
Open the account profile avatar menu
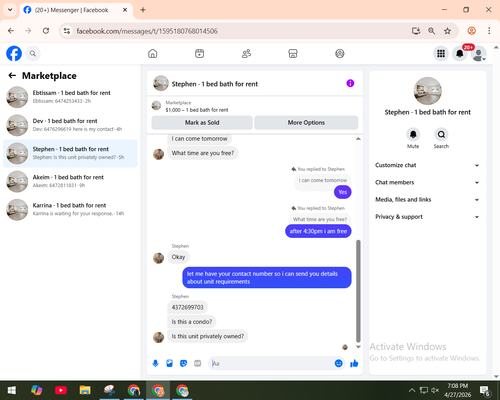pos(479,53)
